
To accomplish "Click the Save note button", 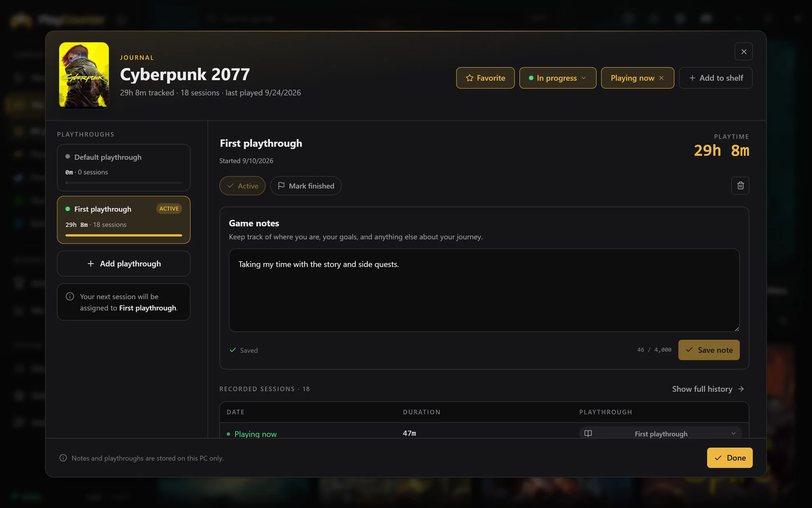I will pos(709,350).
